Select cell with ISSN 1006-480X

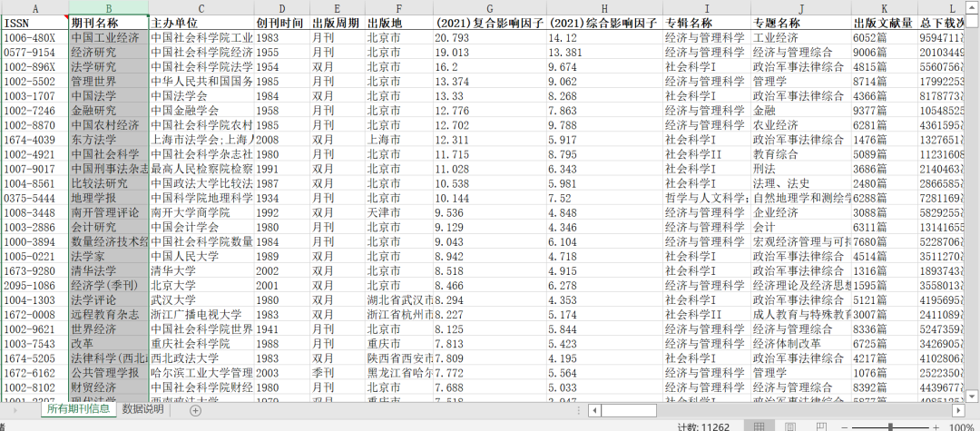coord(35,37)
